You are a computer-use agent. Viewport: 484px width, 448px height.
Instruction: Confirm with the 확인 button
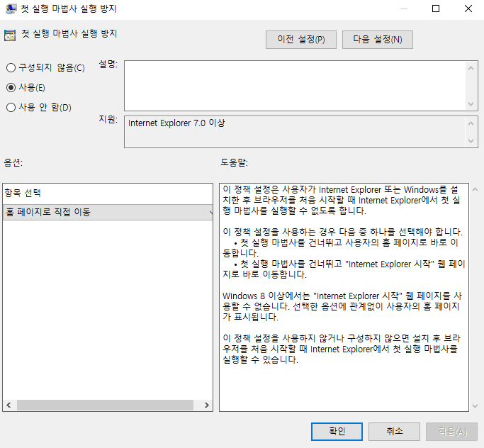click(x=337, y=431)
